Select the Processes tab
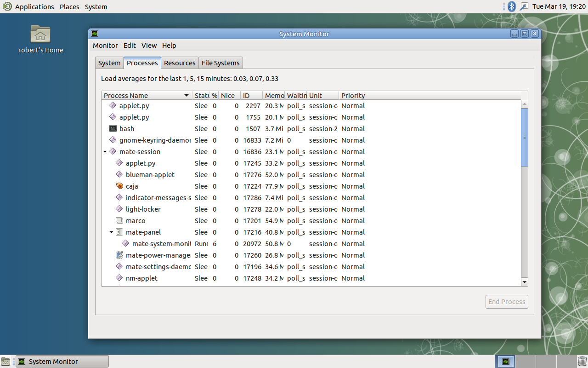 point(142,63)
